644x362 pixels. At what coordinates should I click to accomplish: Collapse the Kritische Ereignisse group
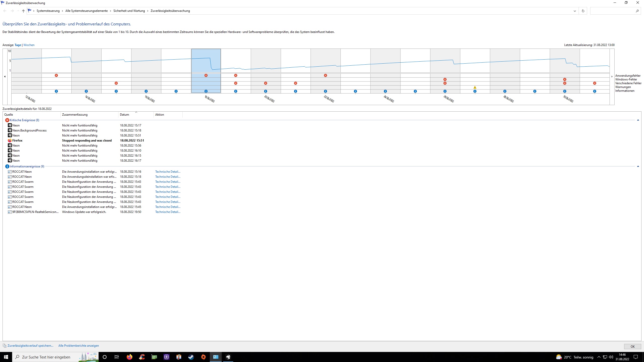[x=638, y=120]
